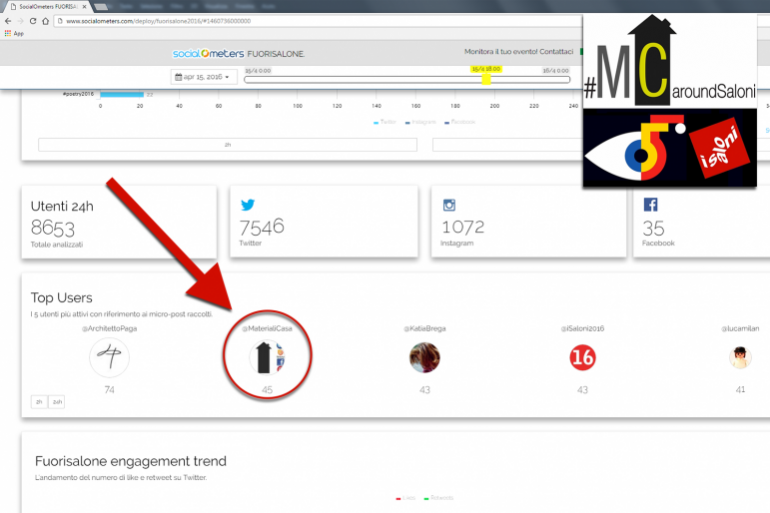Click the eye 55 Salone logo
The height and width of the screenshot is (513, 770).
click(635, 148)
